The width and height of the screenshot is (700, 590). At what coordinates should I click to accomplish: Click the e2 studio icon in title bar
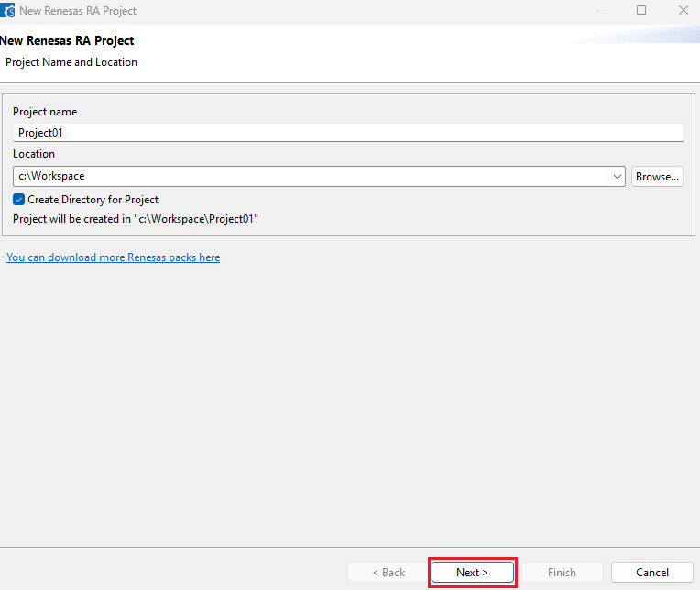click(x=8, y=11)
